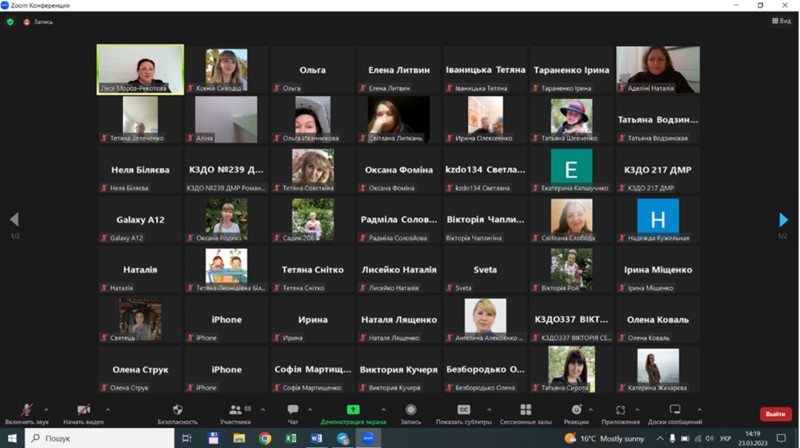Open the Chat (Чат) bubble icon
The width and height of the screenshot is (800, 448).
pos(293,410)
